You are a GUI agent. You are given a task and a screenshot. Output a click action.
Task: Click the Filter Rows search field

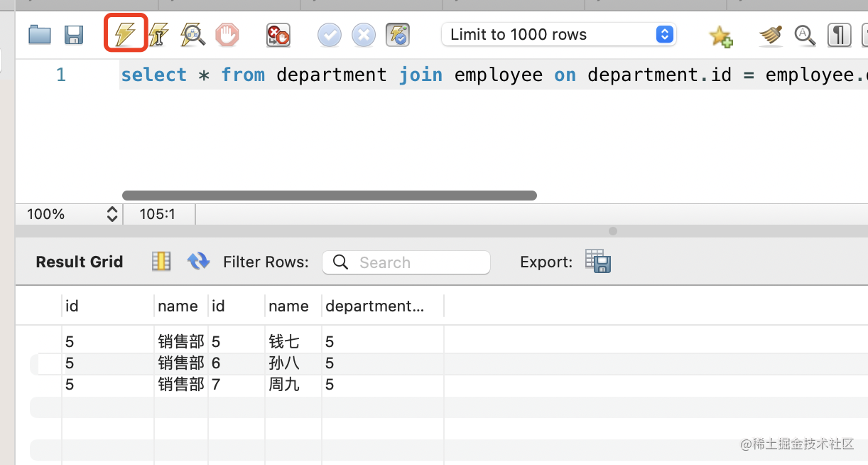[406, 262]
